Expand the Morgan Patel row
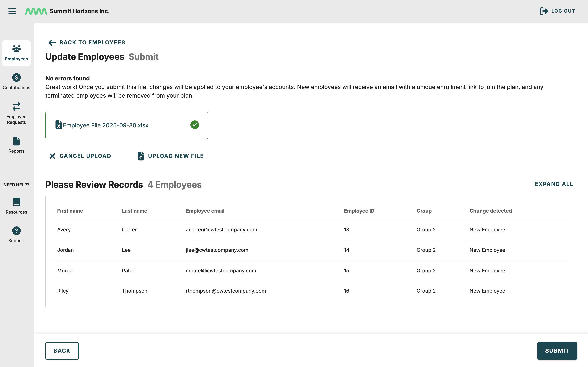The image size is (588, 367). [311, 271]
